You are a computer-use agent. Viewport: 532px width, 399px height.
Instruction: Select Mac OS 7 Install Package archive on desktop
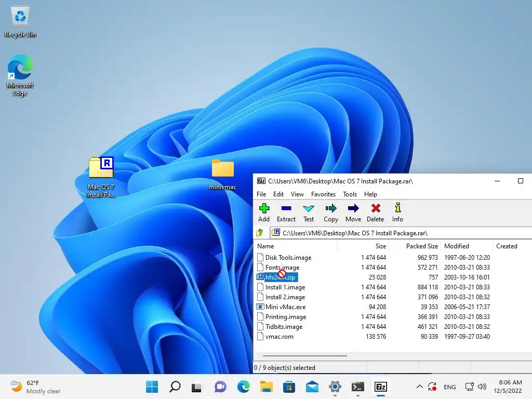click(x=101, y=177)
